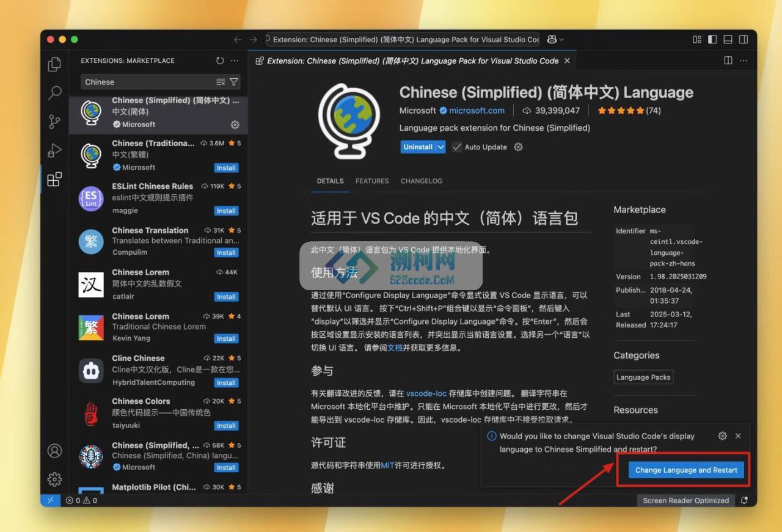Open More Actions for the editor group
Image resolution: width=782 pixels, height=532 pixels.
click(x=744, y=60)
